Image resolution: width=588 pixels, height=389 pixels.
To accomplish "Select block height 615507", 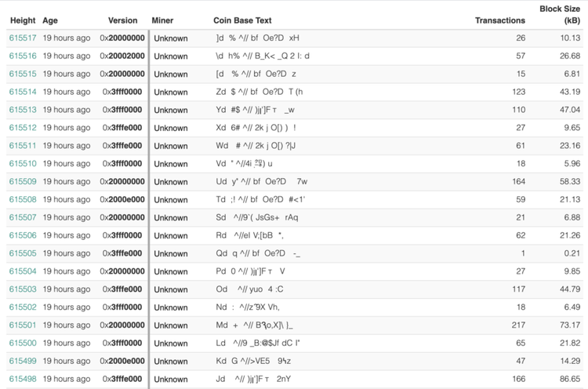I will coord(23,217).
